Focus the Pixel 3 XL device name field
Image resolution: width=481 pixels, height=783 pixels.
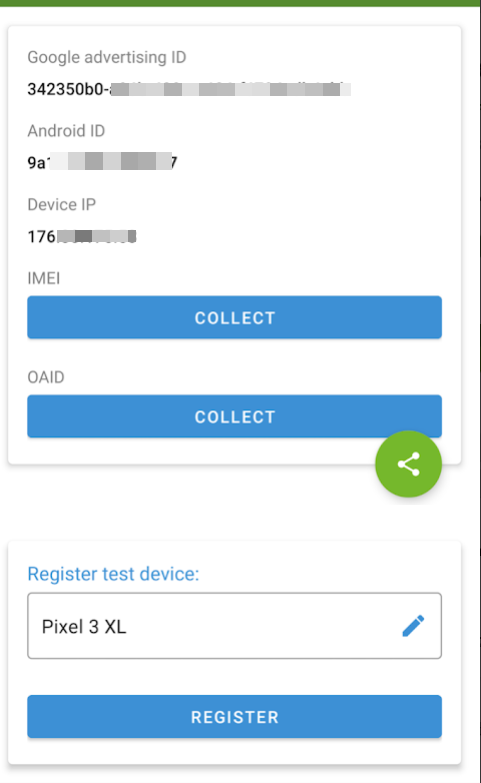click(234, 626)
